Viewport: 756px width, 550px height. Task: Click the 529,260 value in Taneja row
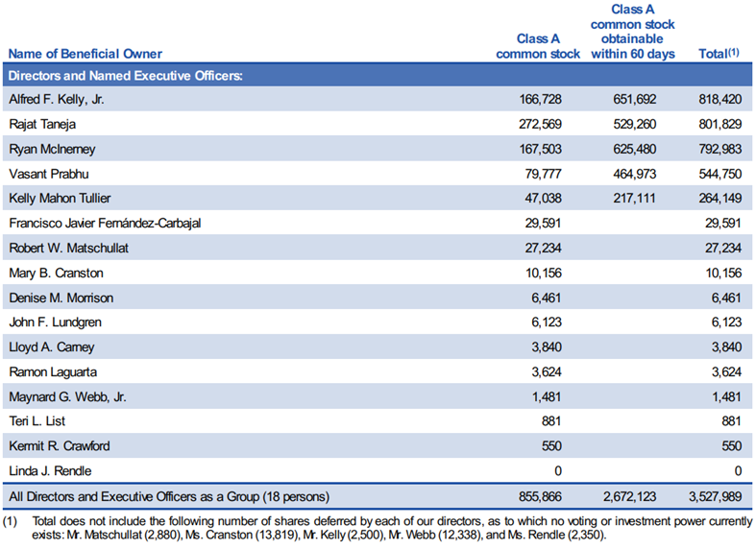[635, 124]
